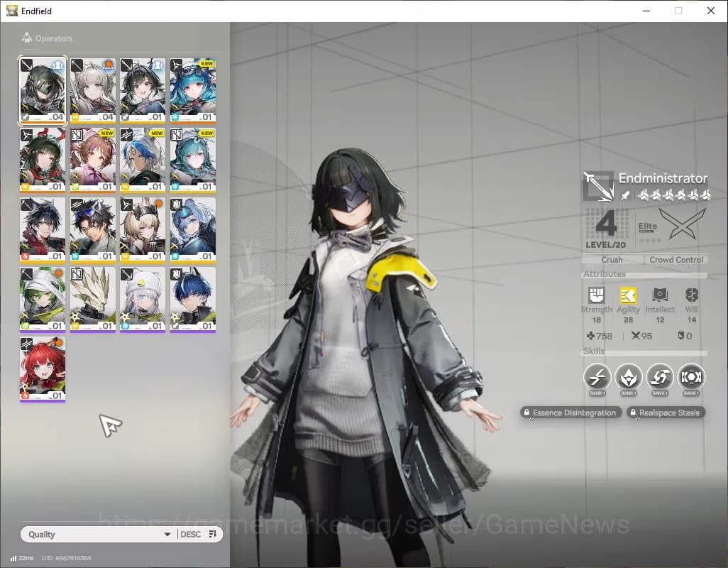Open the third skill icon with swirl
This screenshot has width=728, height=568.
(660, 376)
